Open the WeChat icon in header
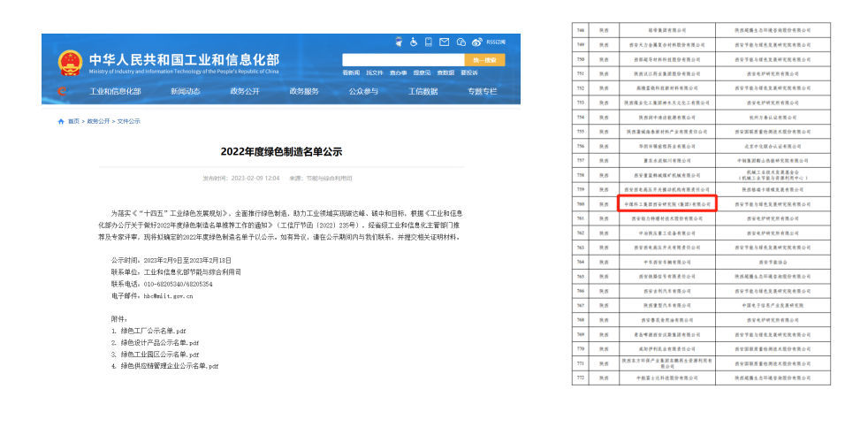868x435 pixels. (x=461, y=42)
